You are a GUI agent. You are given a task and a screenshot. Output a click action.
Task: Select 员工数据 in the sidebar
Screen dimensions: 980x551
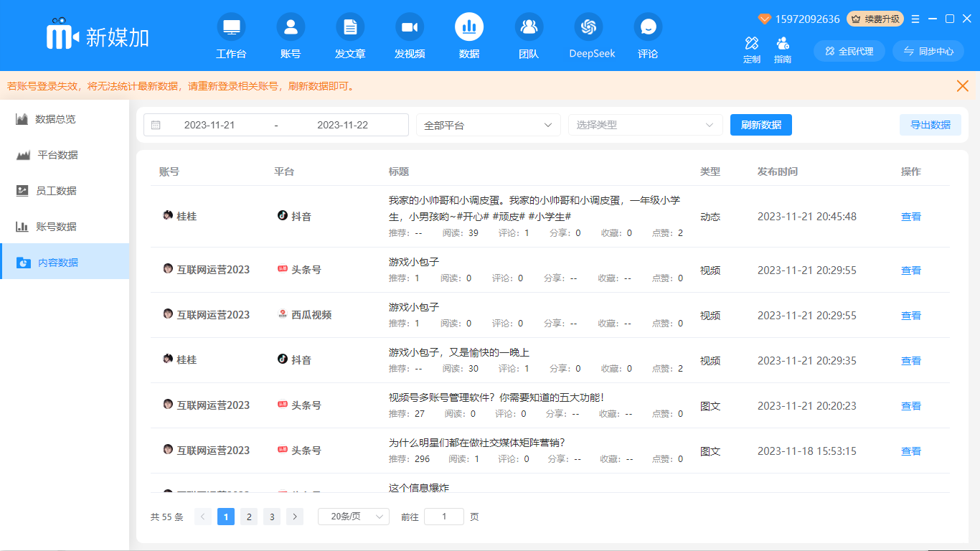click(56, 191)
